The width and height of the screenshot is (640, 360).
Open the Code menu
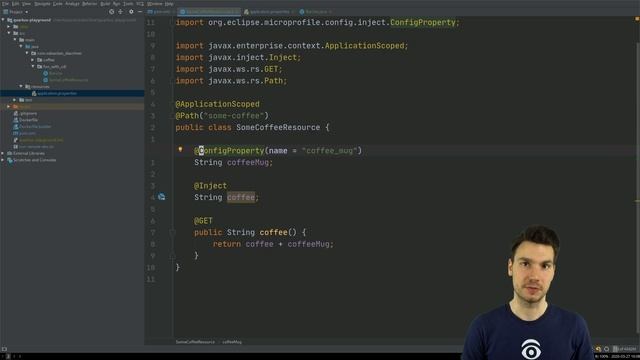click(58, 4)
